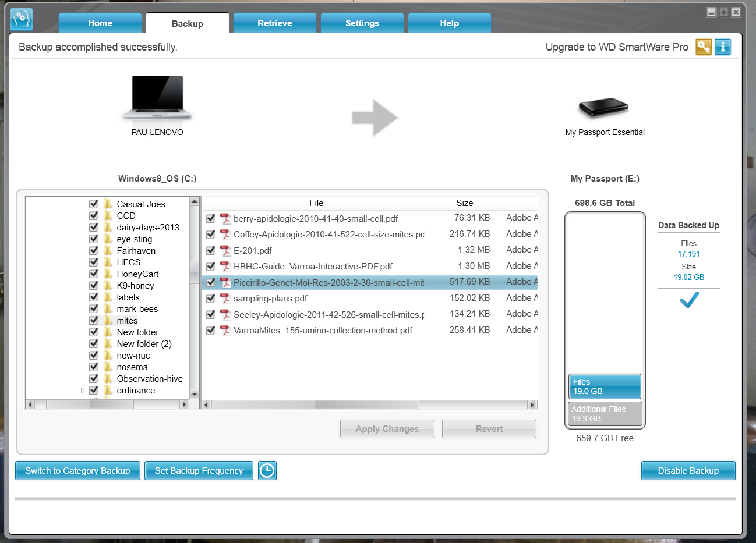Uncheck the Casual-Joes folder checkbox
756x543 pixels.
(93, 204)
